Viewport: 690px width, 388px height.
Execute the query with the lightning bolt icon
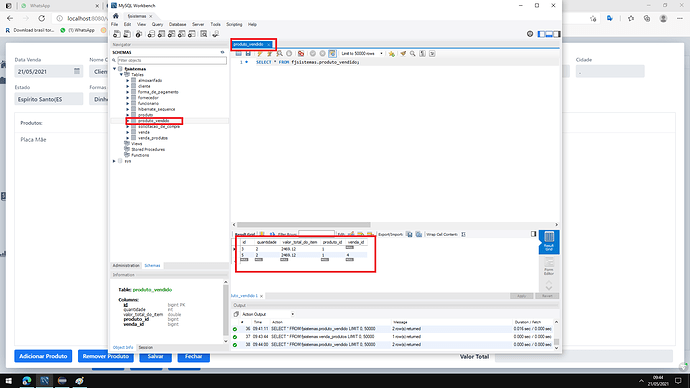pos(260,54)
